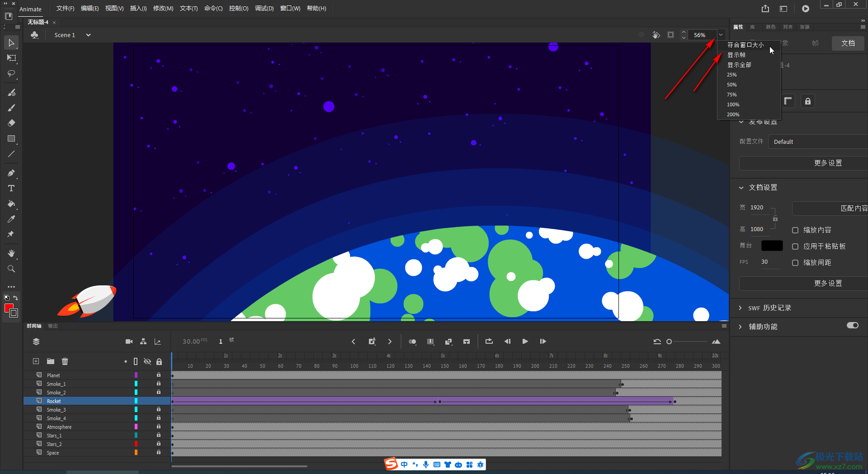Switch to the 文档 properties tab
868x474 pixels.
point(848,43)
